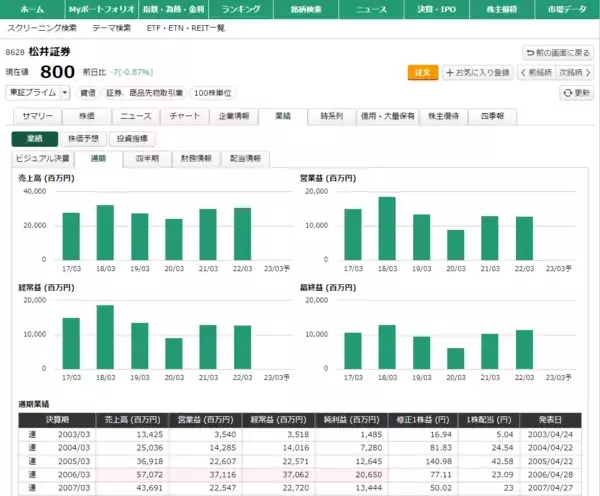600x496 pixels.
Task: Click the 1株配当 (円) table header
Action: [489, 420]
